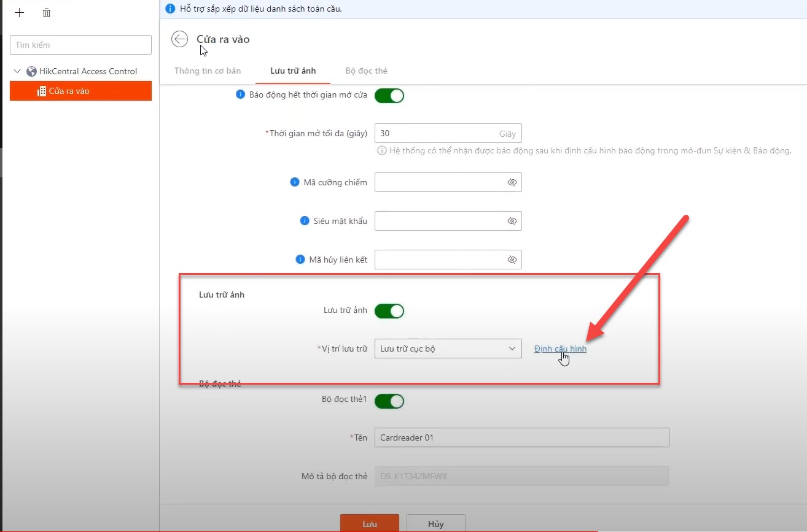
Task: Reveal Mã hủy liên kết with eye icon
Action: point(512,260)
